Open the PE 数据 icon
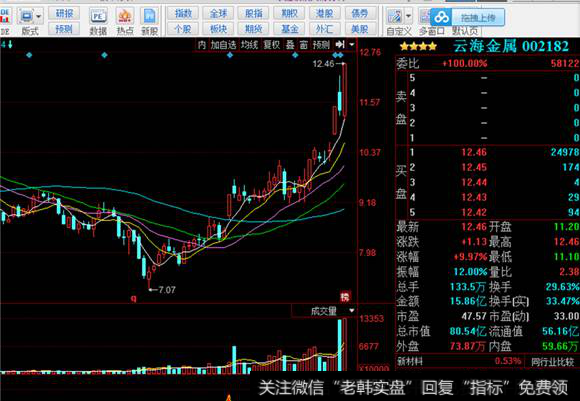Image resolution: width=580 pixels, height=401 pixels. (98, 17)
